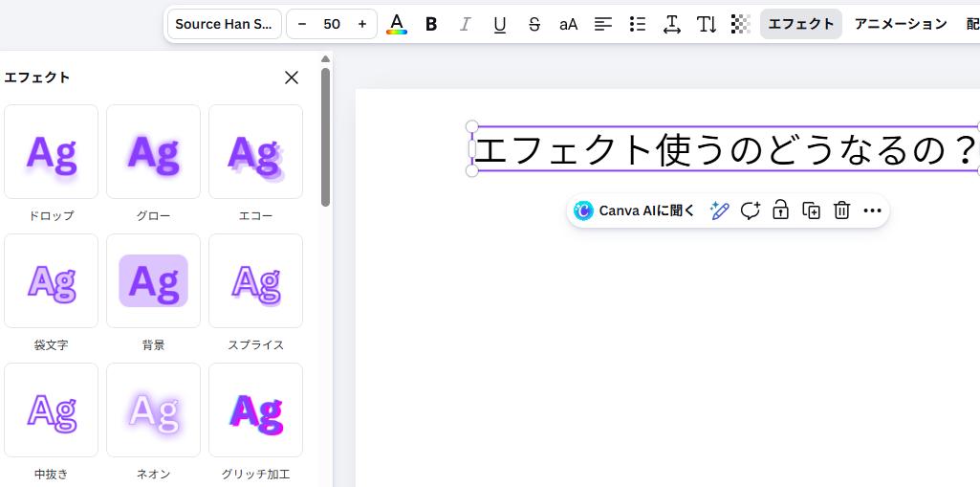The height and width of the screenshot is (487, 980).
Task: Apply the 中抜き hollow effect
Action: pos(52,410)
